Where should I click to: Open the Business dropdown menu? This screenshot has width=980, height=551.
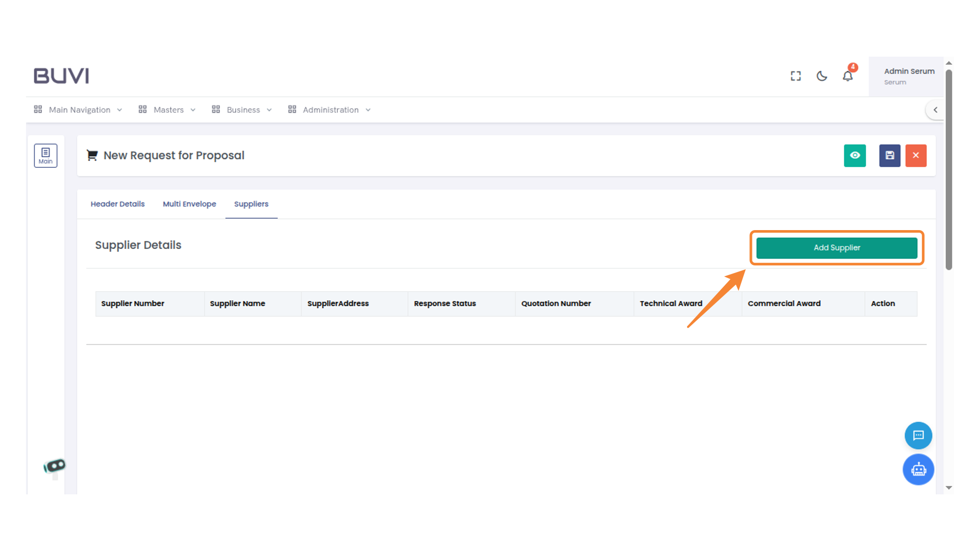(x=242, y=110)
